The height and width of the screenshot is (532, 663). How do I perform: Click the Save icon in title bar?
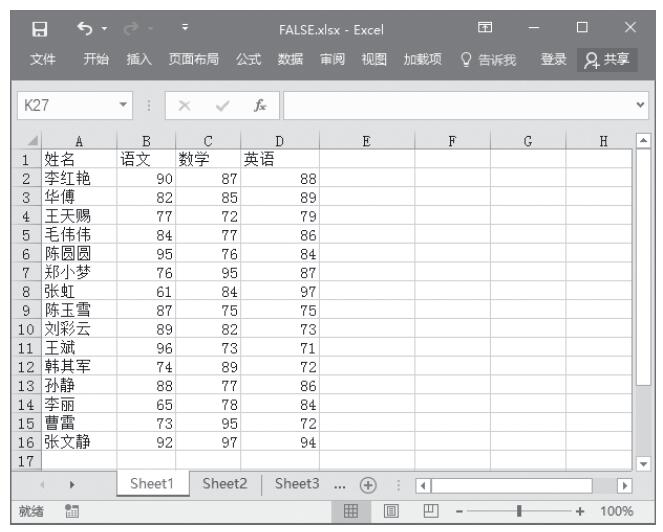pyautogui.click(x=40, y=29)
